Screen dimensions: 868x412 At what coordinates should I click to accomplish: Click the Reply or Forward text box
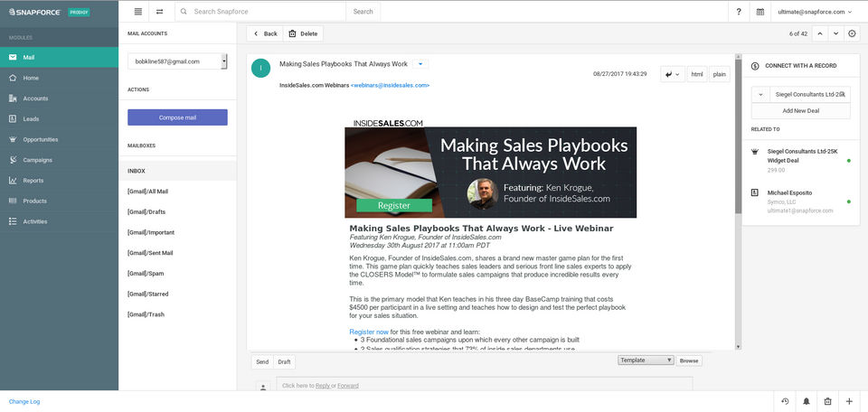485,386
